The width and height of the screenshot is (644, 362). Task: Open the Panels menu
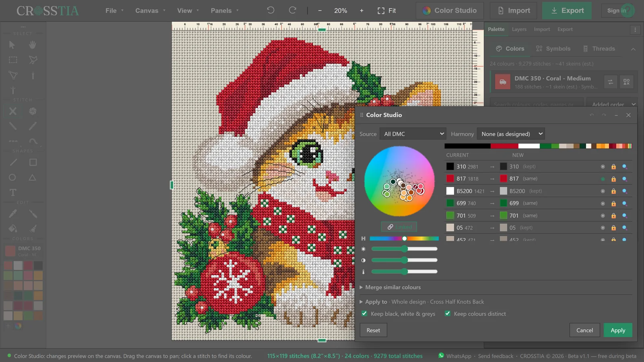(225, 11)
